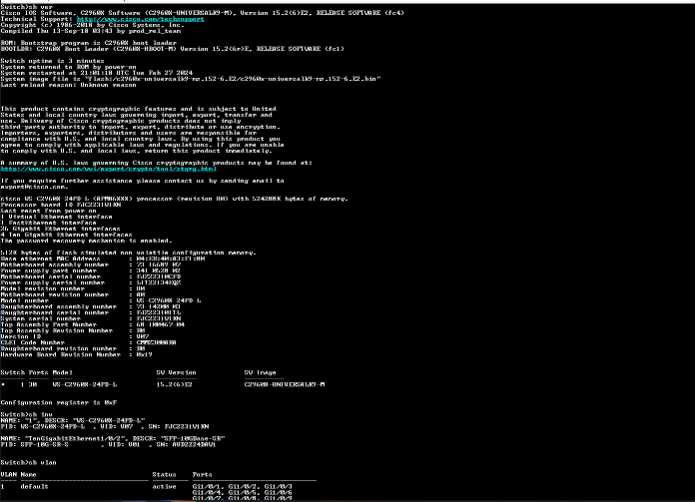Click the 'System image file is' line
Viewport: 695px width, 502px height.
click(191, 79)
